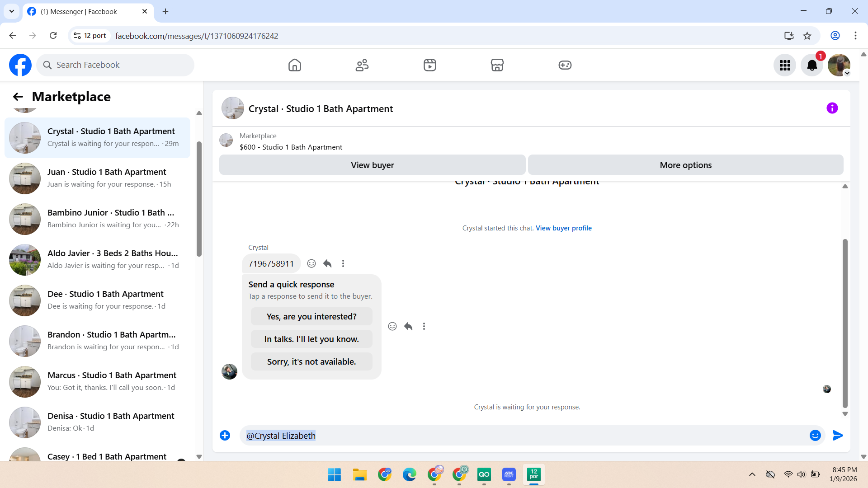The height and width of the screenshot is (488, 868).
Task: Click the chat conversation vertical scrollbar
Action: (x=844, y=323)
